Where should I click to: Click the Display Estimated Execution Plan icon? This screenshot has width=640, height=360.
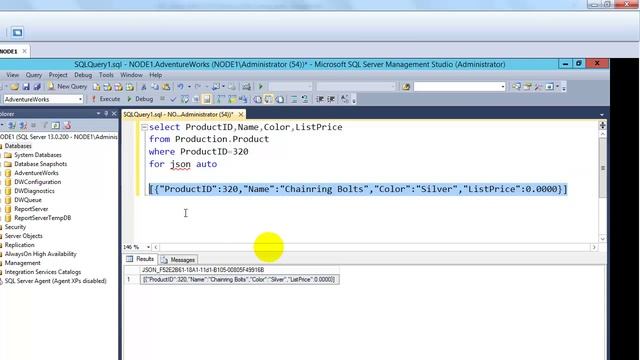[184, 99]
